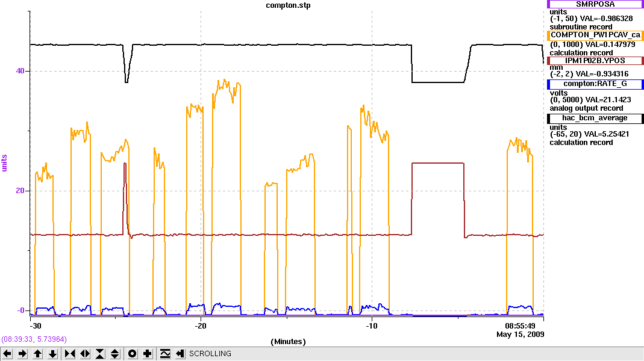Click the 'analog output record' description
This screenshot has height=361, width=644.
click(x=586, y=108)
